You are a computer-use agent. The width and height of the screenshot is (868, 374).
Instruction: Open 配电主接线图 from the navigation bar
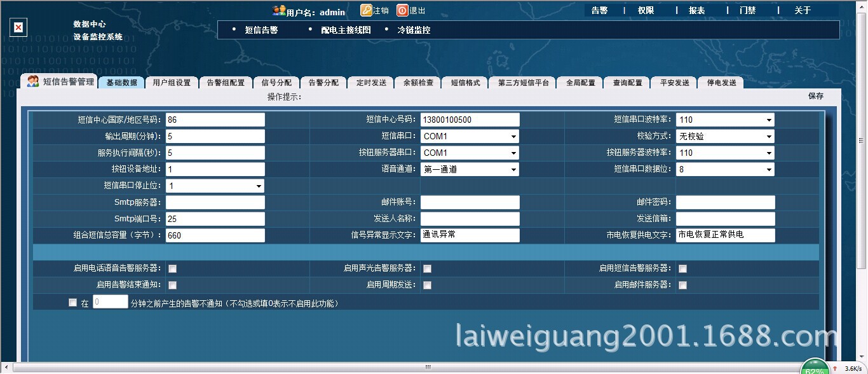(x=345, y=29)
